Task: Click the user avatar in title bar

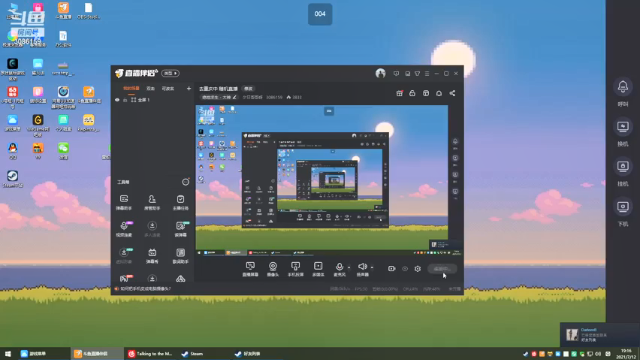Action: point(380,73)
